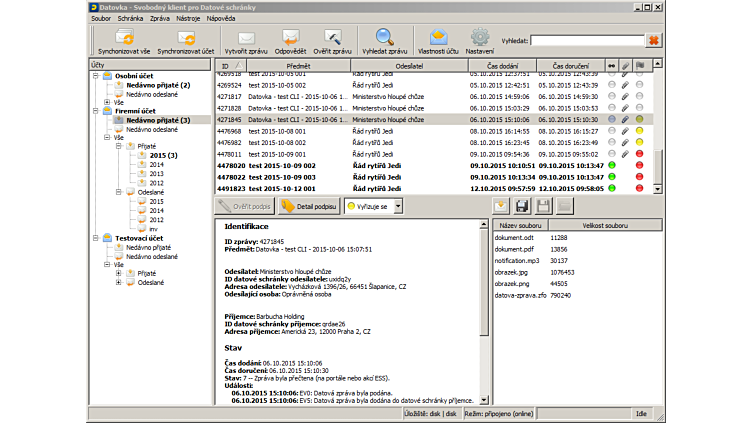
Task: Click the Synchronizovat vše toolbar icon
Action: (125, 38)
